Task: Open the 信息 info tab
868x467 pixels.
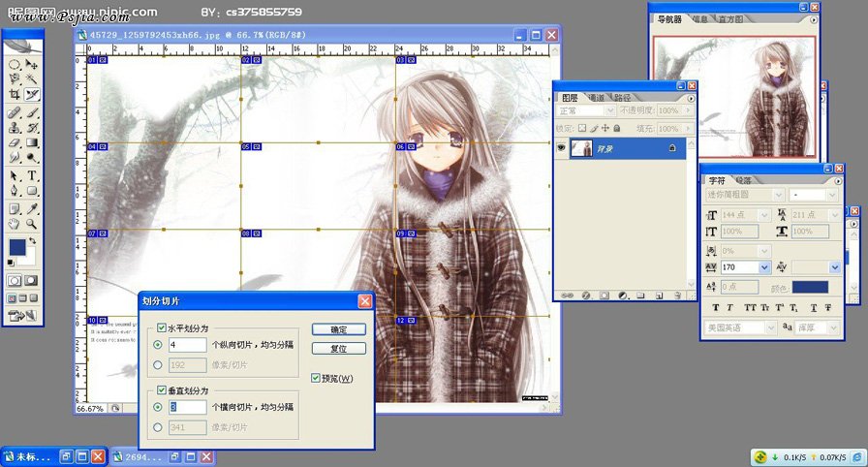Action: tap(700, 18)
